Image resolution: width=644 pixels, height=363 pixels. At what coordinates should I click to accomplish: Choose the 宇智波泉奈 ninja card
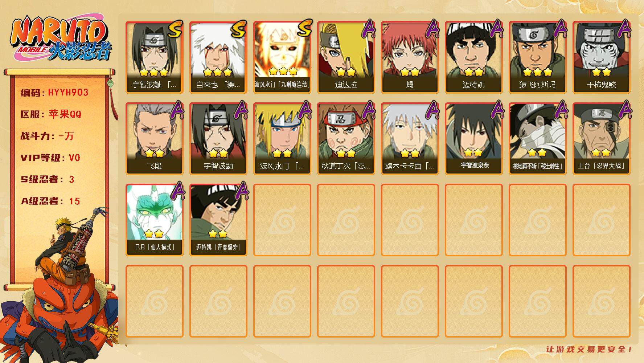coord(473,139)
